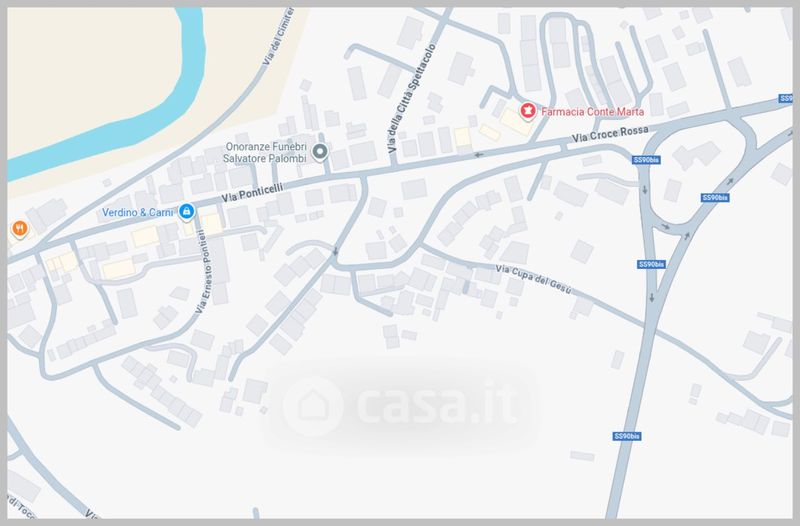The image size is (800, 526).
Task: Select the Via Ernesto Pontieri street label
Action: [204, 272]
